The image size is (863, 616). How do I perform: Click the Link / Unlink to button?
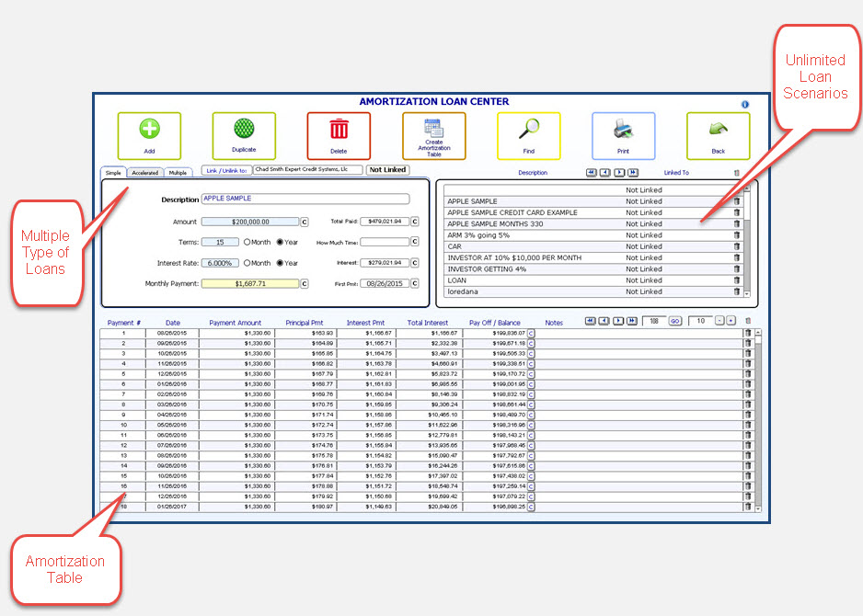224,170
